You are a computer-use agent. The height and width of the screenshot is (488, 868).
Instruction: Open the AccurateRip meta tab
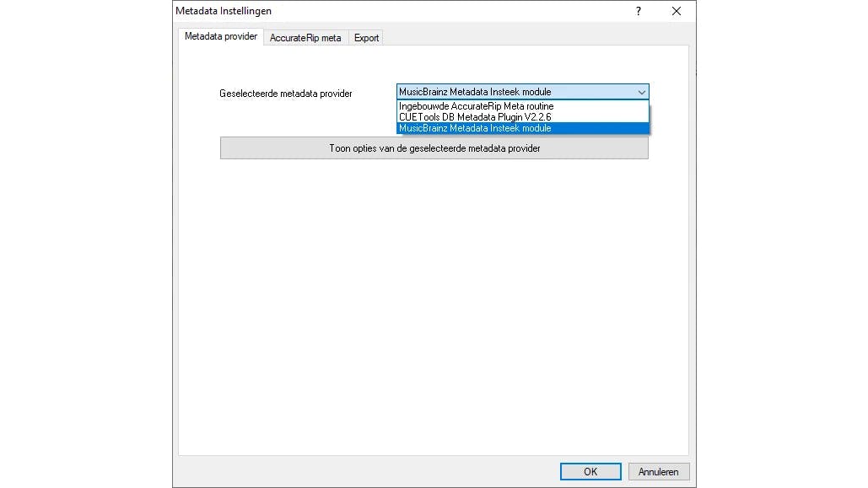(x=305, y=38)
